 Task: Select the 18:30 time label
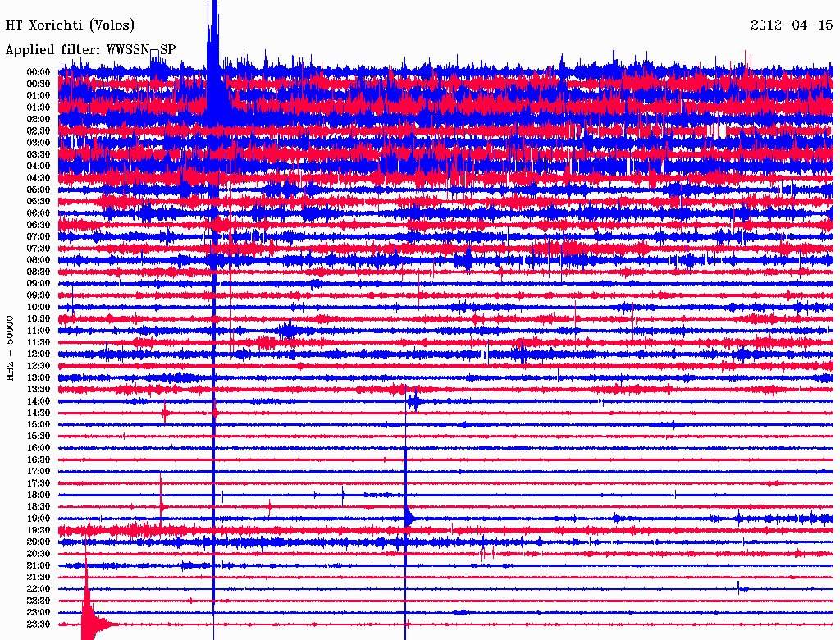tap(39, 506)
